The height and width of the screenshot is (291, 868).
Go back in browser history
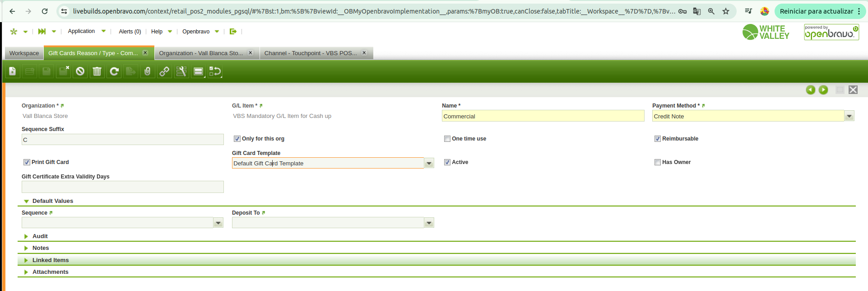coord(12,11)
